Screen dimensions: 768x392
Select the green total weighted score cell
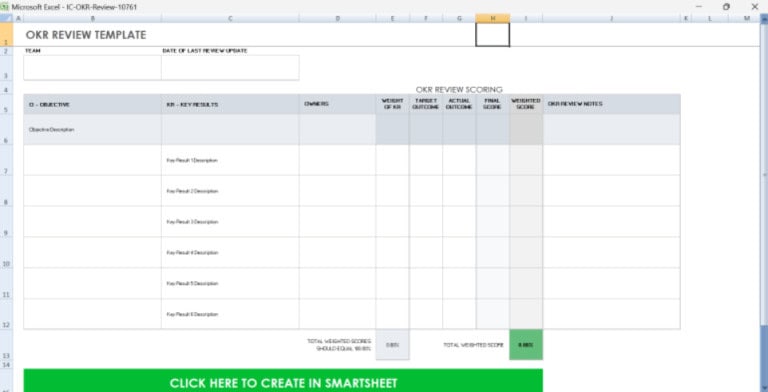point(526,345)
